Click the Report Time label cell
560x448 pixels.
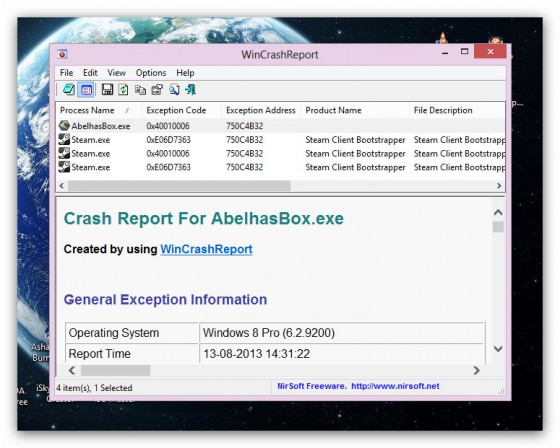click(132, 353)
